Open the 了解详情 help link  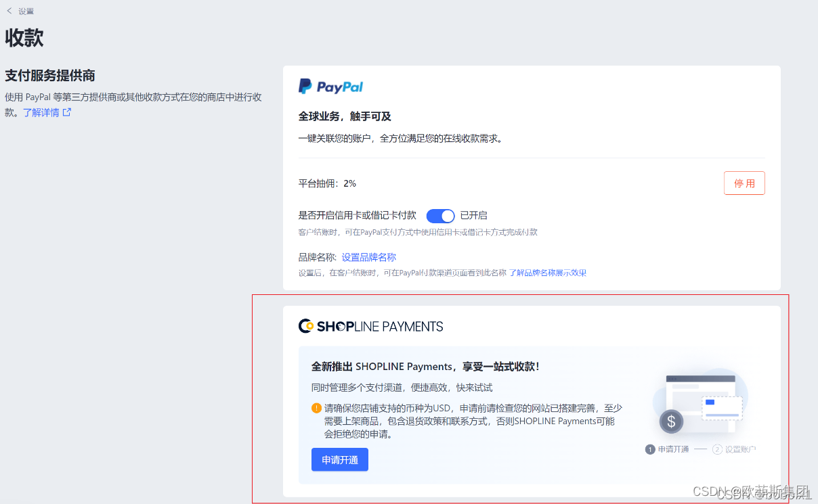[41, 112]
